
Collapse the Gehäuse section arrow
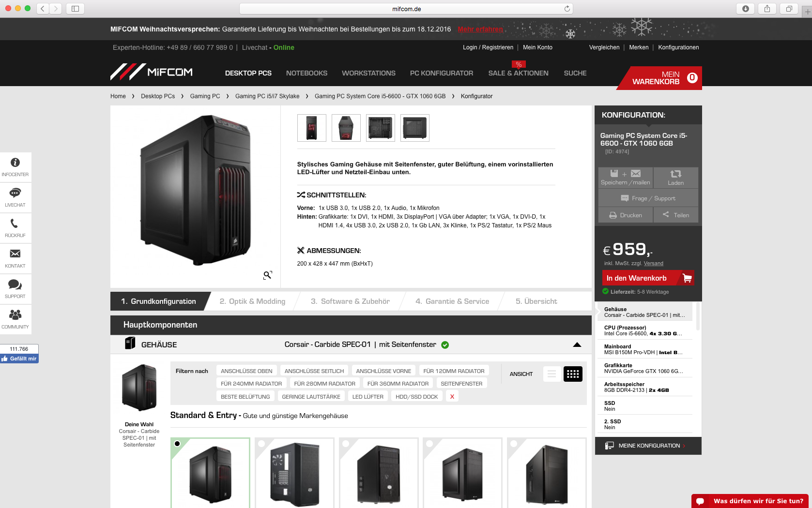pyautogui.click(x=577, y=344)
